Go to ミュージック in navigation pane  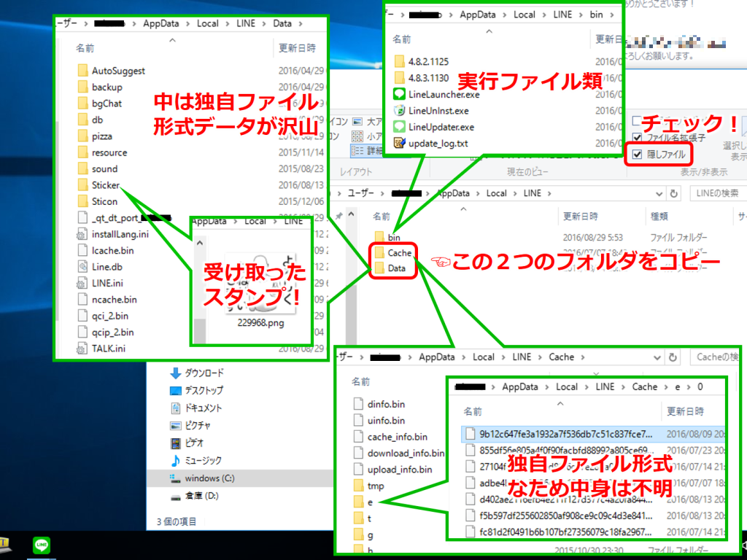point(196,461)
